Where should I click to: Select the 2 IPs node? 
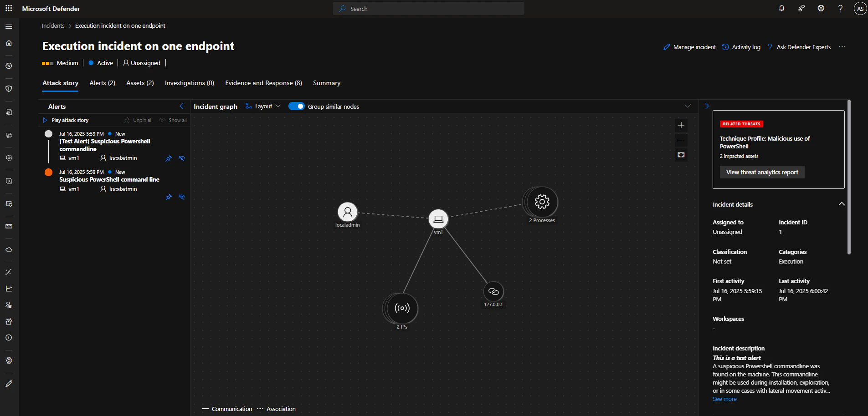pyautogui.click(x=401, y=309)
